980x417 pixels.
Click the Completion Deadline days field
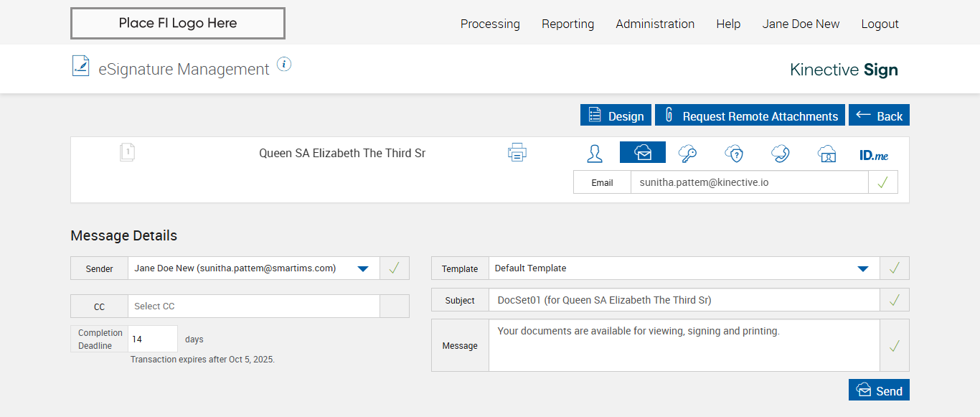pos(153,339)
